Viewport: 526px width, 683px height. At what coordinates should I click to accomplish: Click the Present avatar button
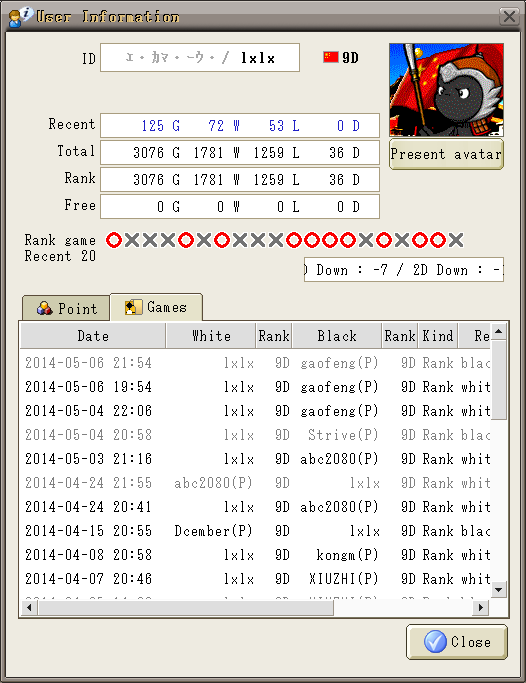pos(446,154)
